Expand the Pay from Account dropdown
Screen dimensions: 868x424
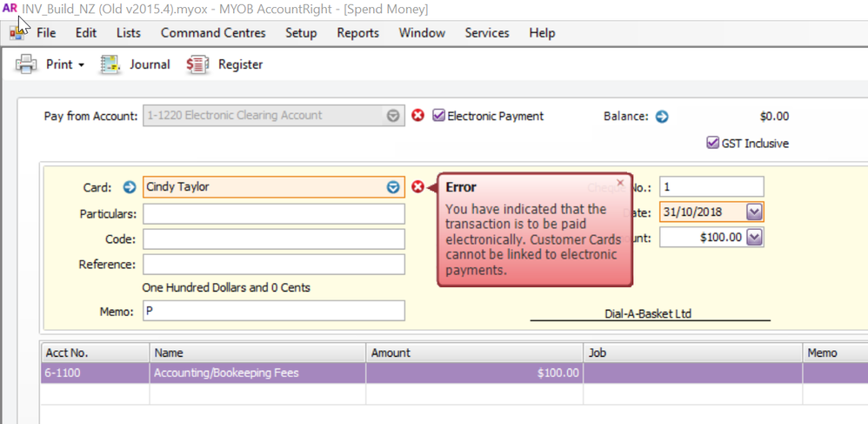[393, 116]
